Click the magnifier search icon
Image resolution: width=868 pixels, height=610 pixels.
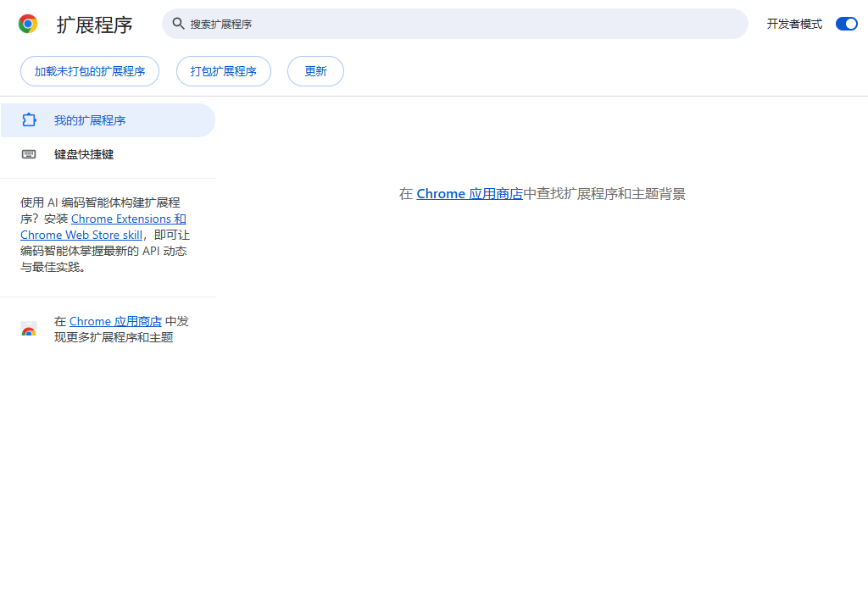click(x=178, y=23)
